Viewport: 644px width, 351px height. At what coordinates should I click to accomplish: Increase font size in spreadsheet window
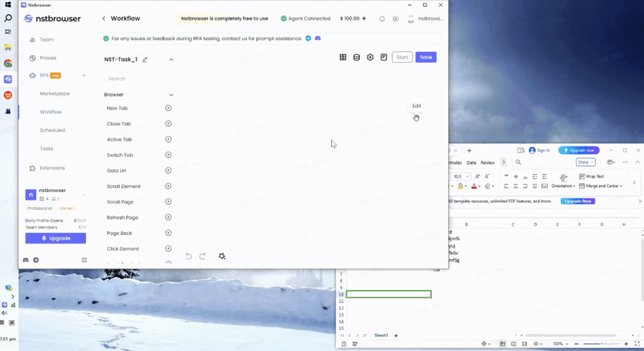pyautogui.click(x=478, y=176)
